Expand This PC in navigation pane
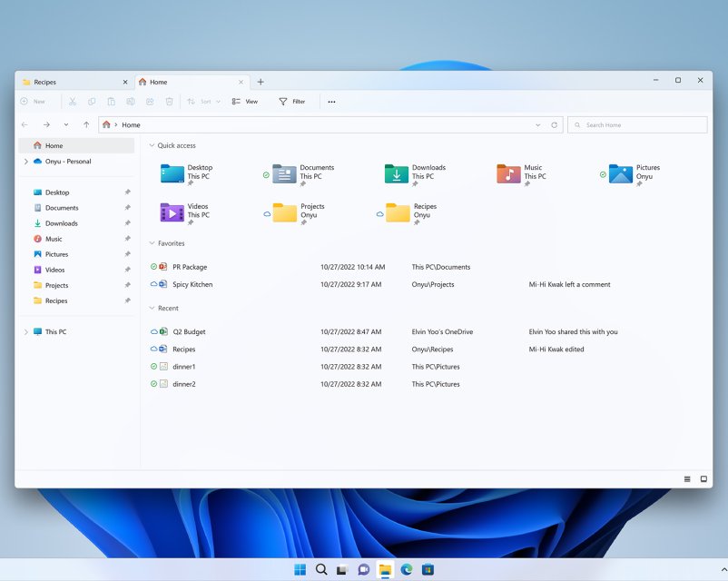Screen dimensions: 728x581 (26, 331)
